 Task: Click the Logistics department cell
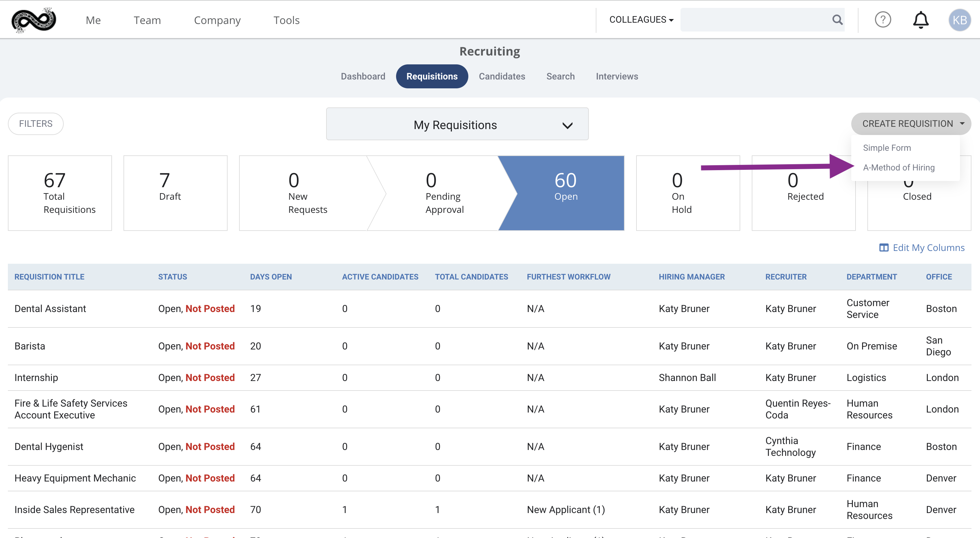click(x=866, y=377)
